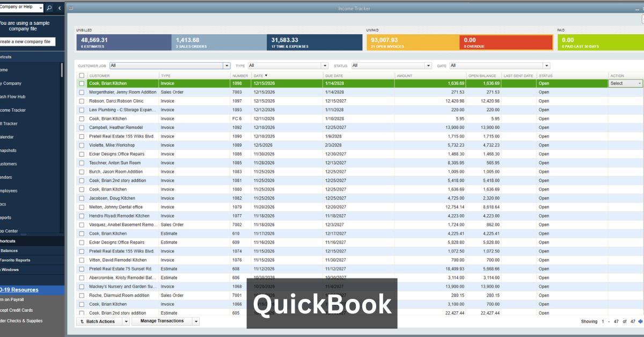644x337 pixels.
Task: Open the Status filter dropdown
Action: click(x=428, y=65)
